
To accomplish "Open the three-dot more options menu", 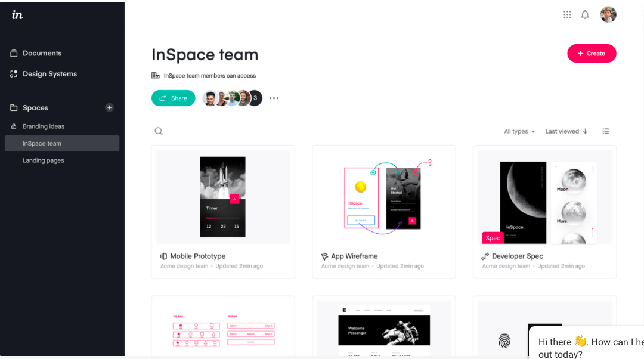I will click(x=274, y=98).
